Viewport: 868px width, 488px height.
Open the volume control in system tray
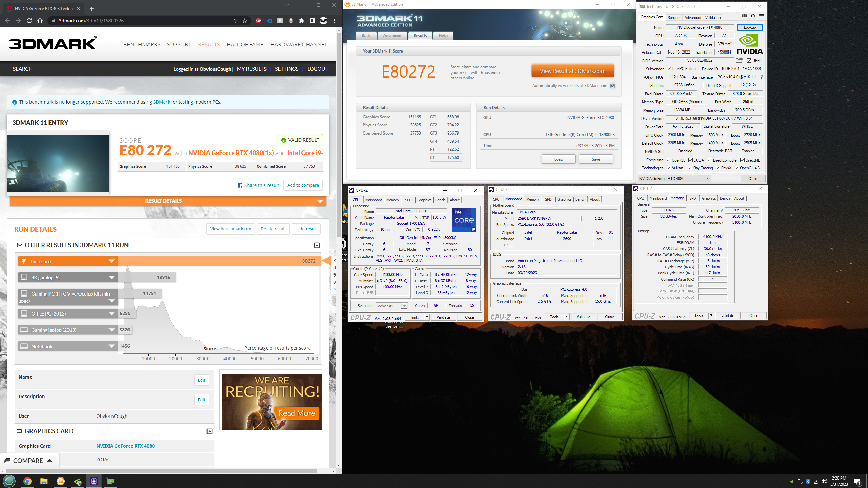[x=824, y=481]
